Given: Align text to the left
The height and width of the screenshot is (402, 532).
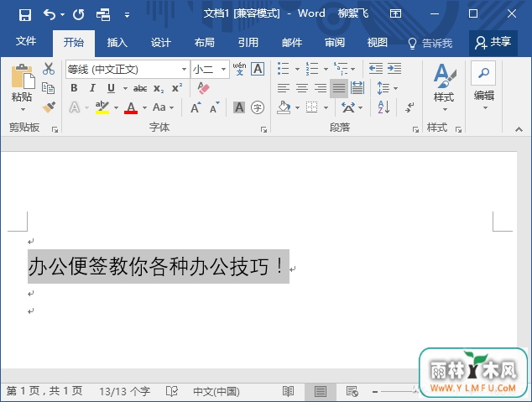Looking at the screenshot, I should point(284,88).
